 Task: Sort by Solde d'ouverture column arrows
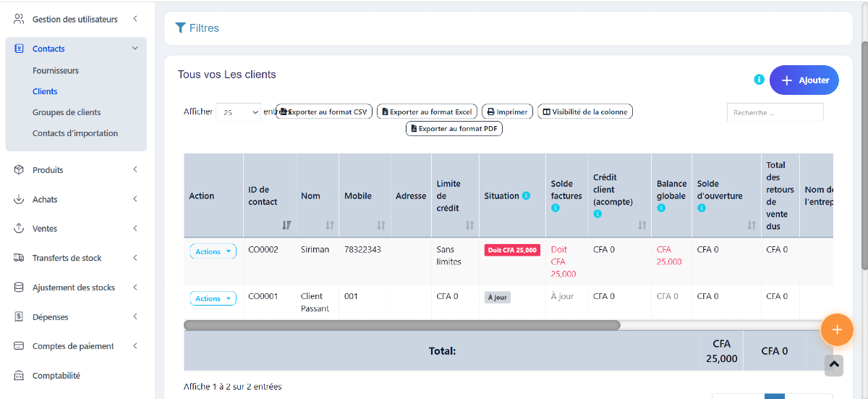pyautogui.click(x=752, y=225)
